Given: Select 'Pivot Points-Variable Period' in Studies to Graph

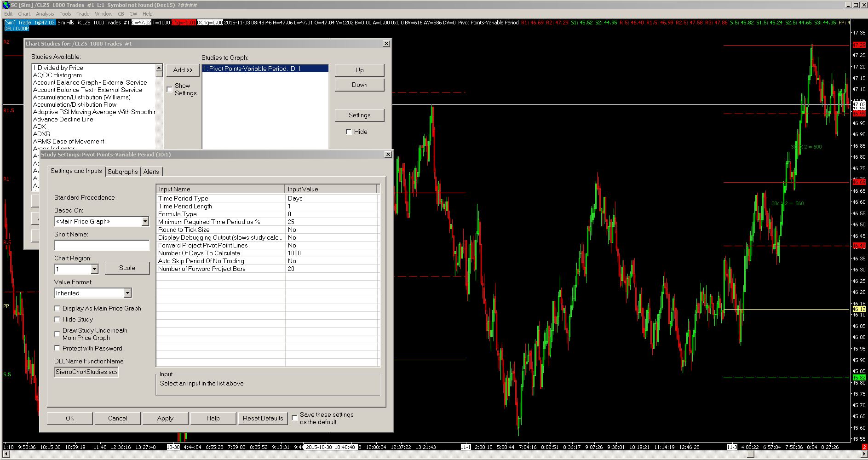Looking at the screenshot, I should 265,69.
